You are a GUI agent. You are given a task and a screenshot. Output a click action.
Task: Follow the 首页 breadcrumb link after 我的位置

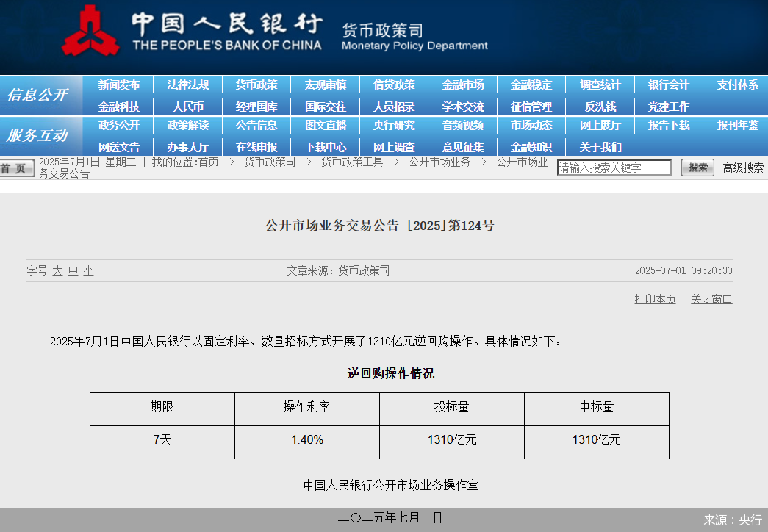tap(208, 162)
